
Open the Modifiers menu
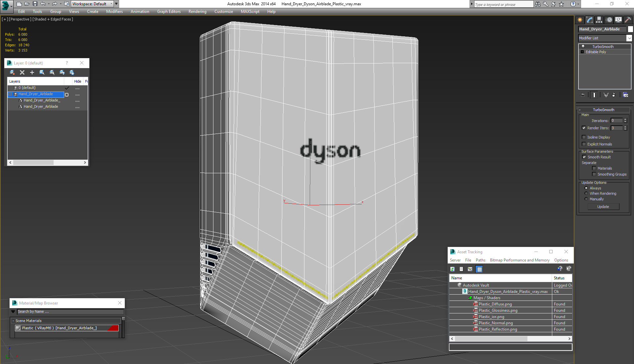[x=114, y=12]
